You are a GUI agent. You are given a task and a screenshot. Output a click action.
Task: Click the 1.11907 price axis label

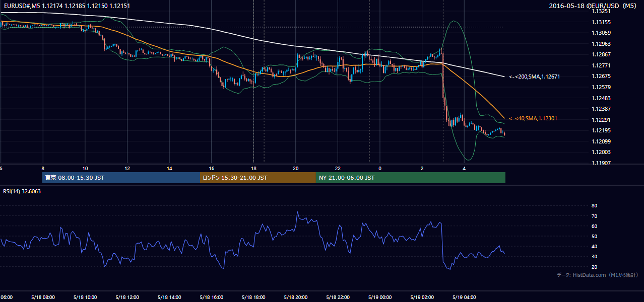click(x=601, y=163)
